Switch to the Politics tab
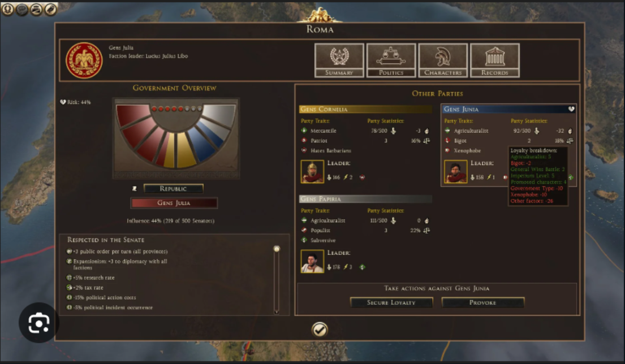Image resolution: width=625 pixels, height=364 pixels. click(391, 60)
